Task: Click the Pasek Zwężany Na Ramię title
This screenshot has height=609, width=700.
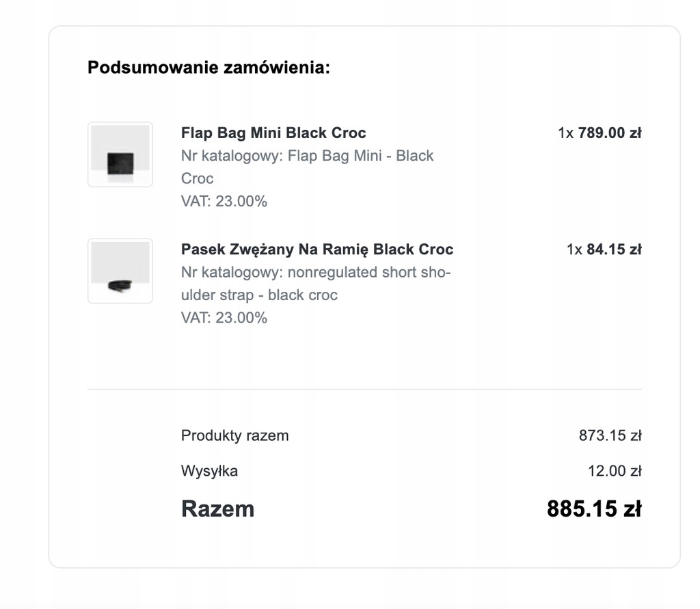Action: tap(317, 249)
